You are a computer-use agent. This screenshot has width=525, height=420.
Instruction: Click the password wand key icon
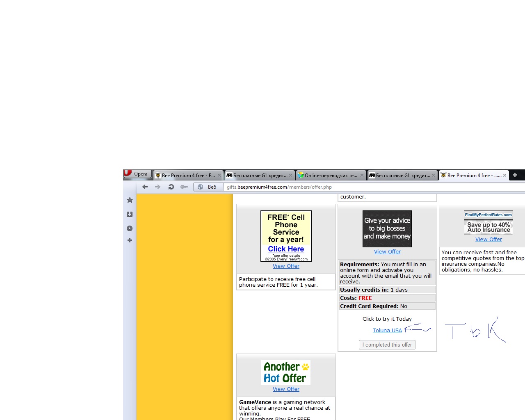tap(184, 187)
